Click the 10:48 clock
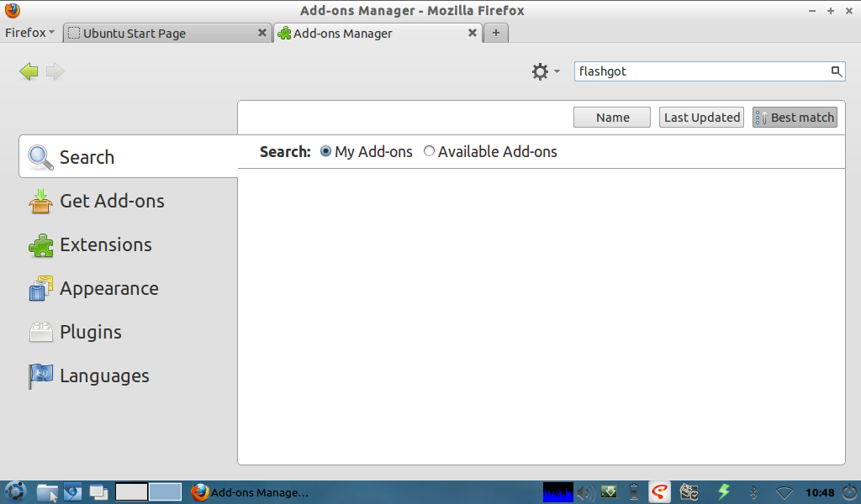 [820, 492]
